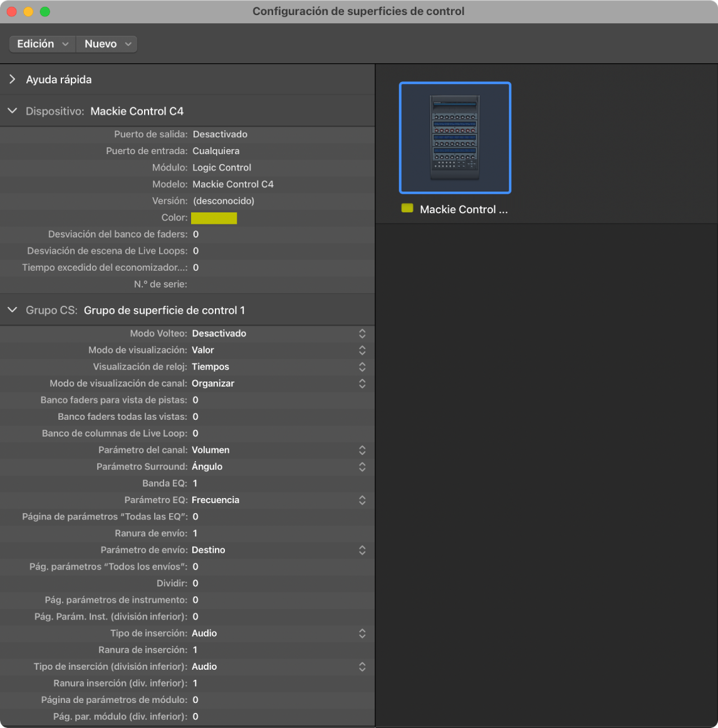718x728 pixels.
Task: Zoom the window with green button
Action: point(45,12)
